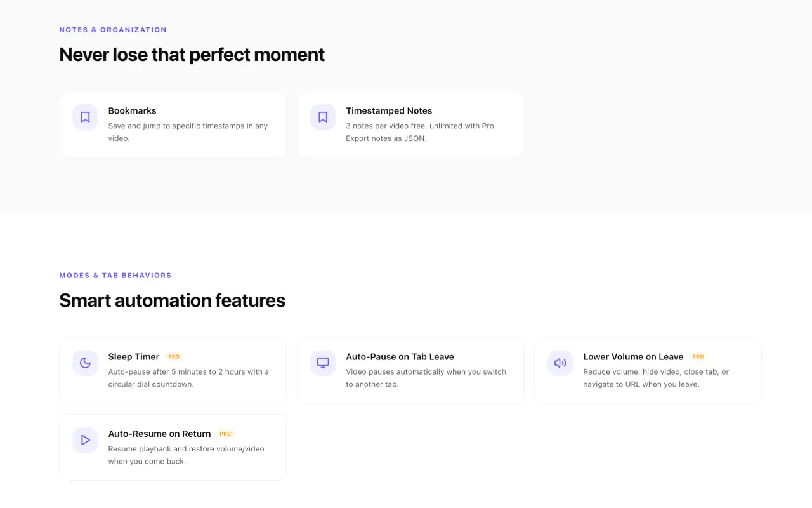Screen dimensions: 812x508
Task: Select the Auto-Pause on Tab Leave title
Action: point(400,357)
